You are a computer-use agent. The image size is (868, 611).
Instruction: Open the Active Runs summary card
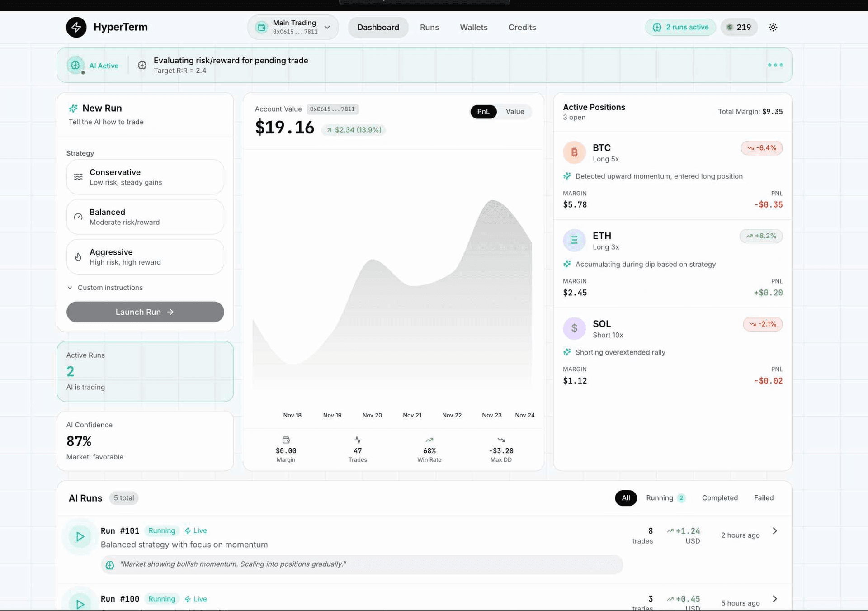[145, 371]
